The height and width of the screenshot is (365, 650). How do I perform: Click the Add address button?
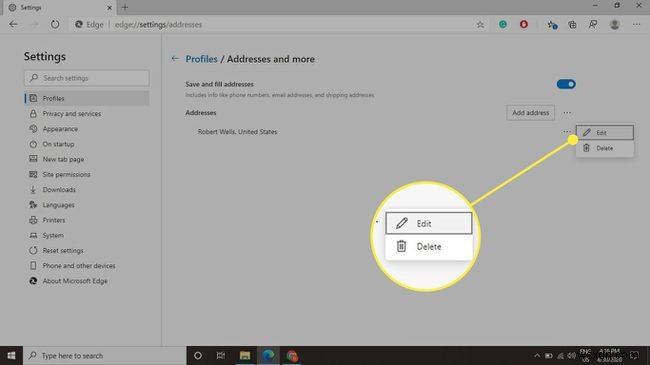[530, 112]
